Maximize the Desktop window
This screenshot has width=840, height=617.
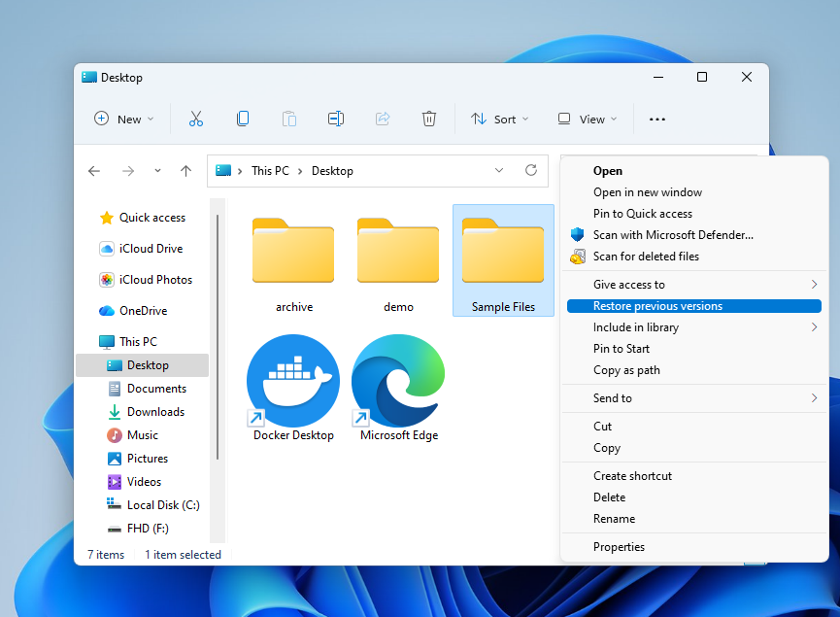coord(702,77)
